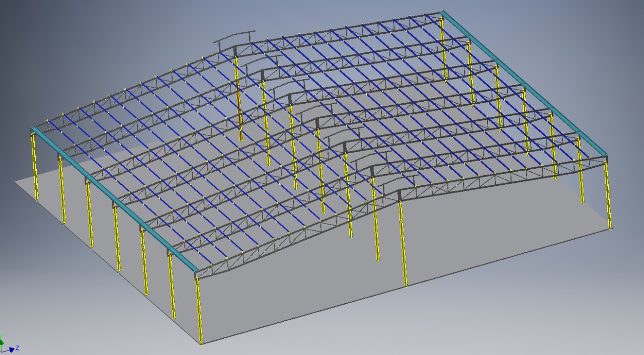Select second column from front on left side
The image size is (644, 355).
click(172, 287)
